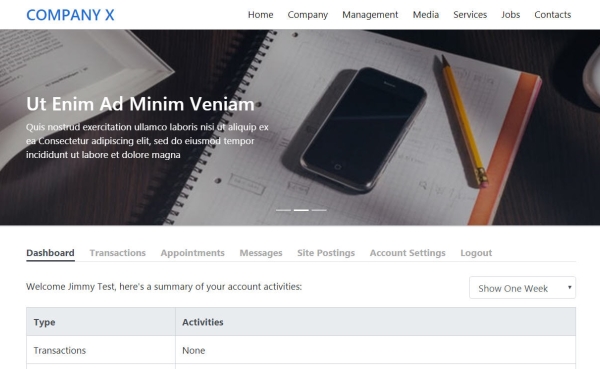Image resolution: width=600 pixels, height=369 pixels.
Task: Visit the Jobs page
Action: pos(510,15)
